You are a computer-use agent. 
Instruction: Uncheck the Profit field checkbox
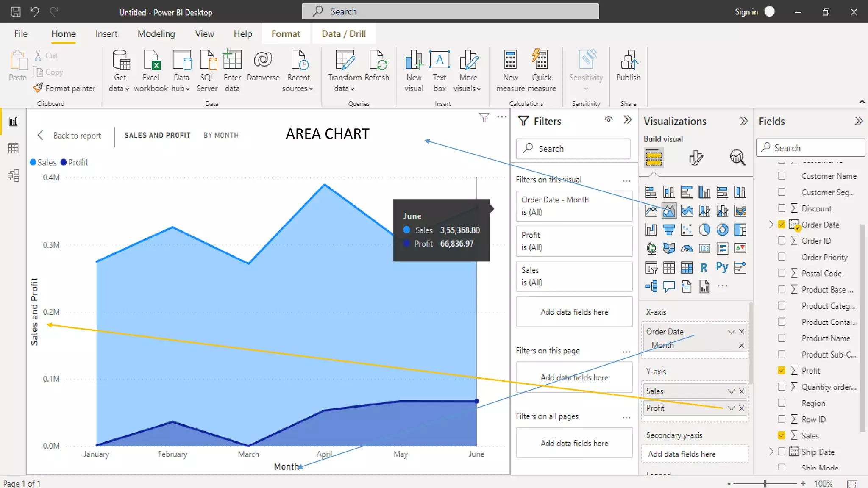(x=782, y=370)
